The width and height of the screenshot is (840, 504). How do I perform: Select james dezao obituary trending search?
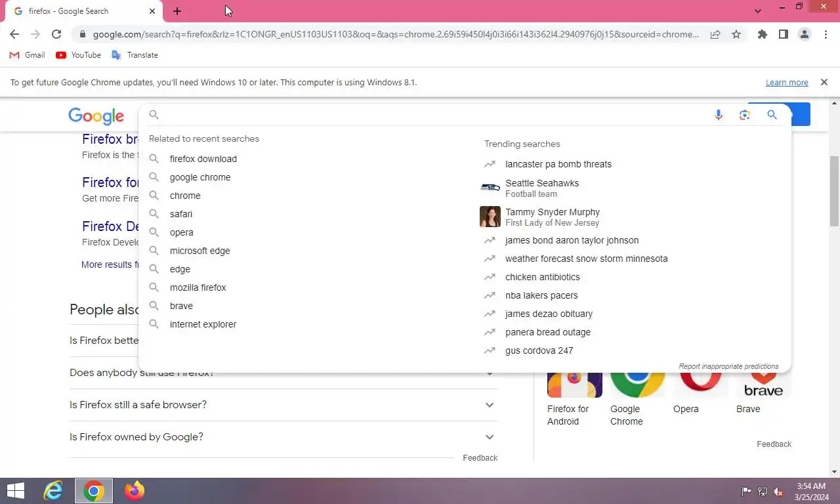click(x=549, y=314)
